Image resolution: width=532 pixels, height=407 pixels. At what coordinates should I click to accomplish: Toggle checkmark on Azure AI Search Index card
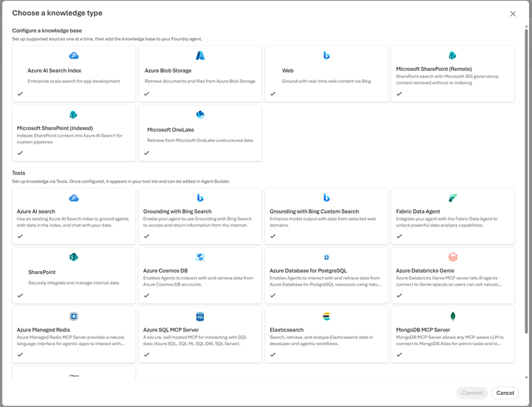coord(20,94)
